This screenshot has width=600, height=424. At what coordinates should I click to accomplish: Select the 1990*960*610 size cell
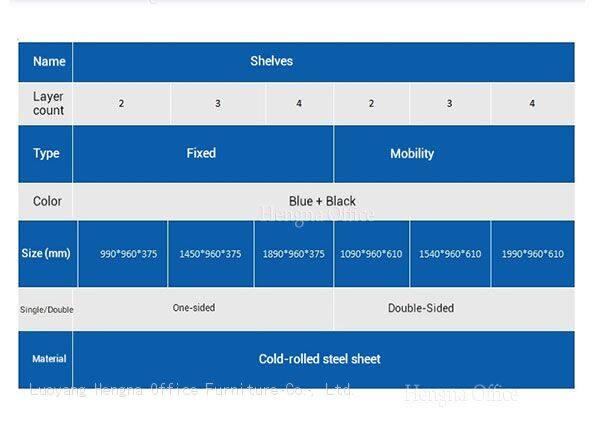(532, 254)
